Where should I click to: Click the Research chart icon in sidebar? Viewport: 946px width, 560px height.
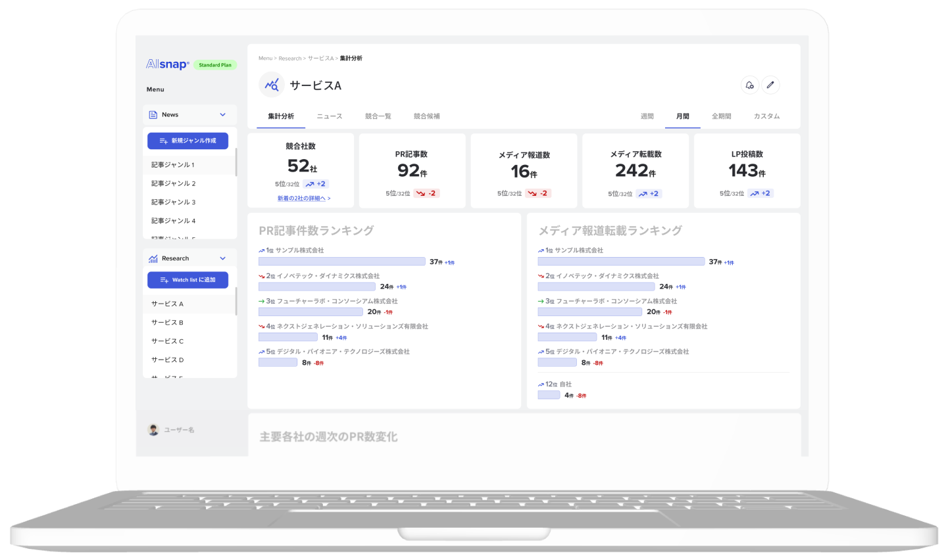(x=152, y=258)
